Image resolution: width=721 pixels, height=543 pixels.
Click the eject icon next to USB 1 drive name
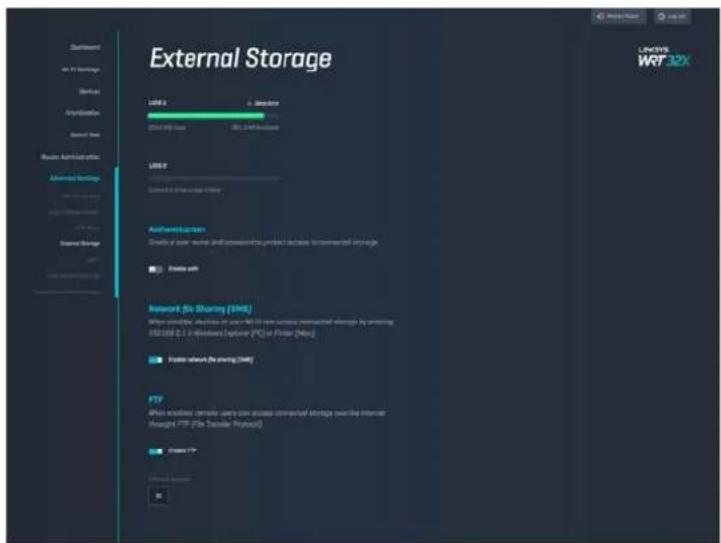pyautogui.click(x=249, y=103)
